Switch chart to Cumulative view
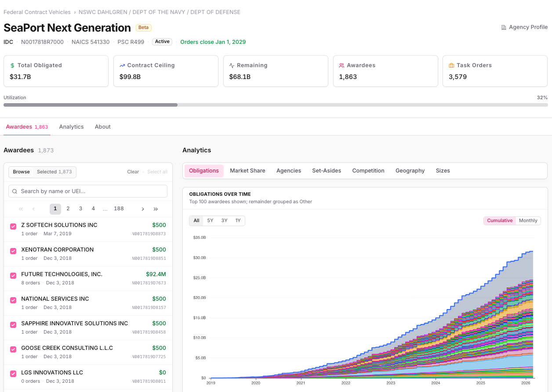Viewport: 552px width, 392px height. tap(500, 221)
